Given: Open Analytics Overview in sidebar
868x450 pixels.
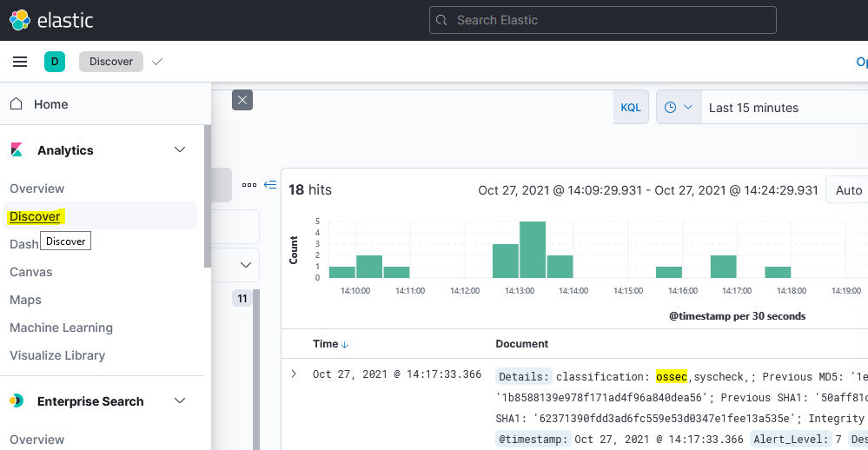Looking at the screenshot, I should pos(37,189).
